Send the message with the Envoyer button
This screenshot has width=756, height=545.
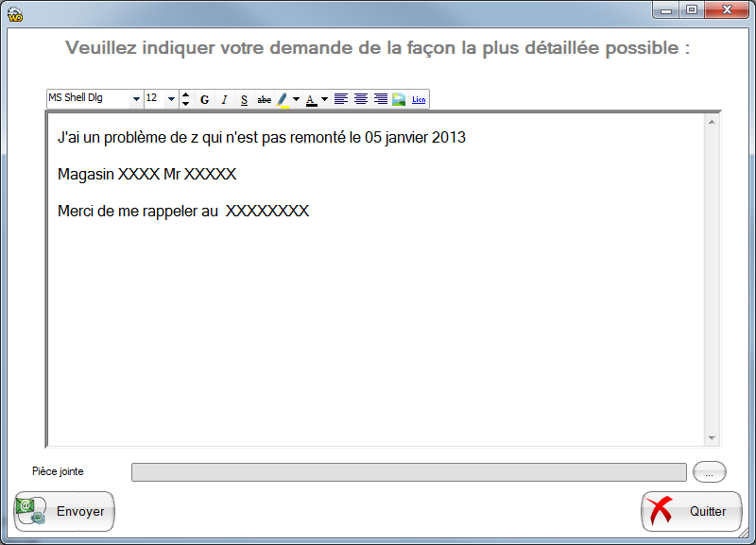pos(63,511)
